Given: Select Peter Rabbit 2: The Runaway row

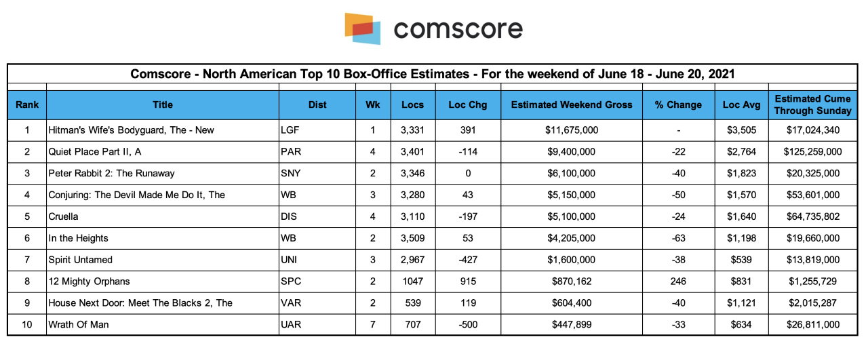Looking at the screenshot, I should [433, 173].
